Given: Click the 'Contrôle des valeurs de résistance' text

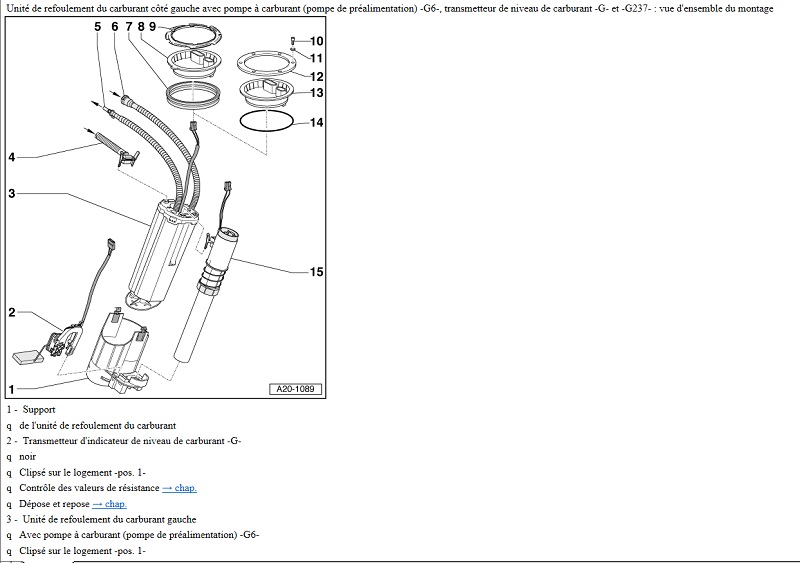Looking at the screenshot, I should (89, 488).
